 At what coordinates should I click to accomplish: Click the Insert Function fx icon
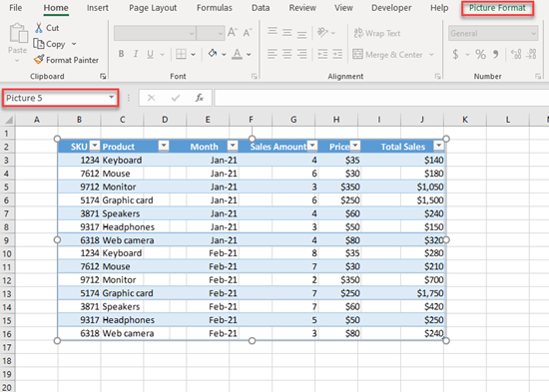[200, 98]
